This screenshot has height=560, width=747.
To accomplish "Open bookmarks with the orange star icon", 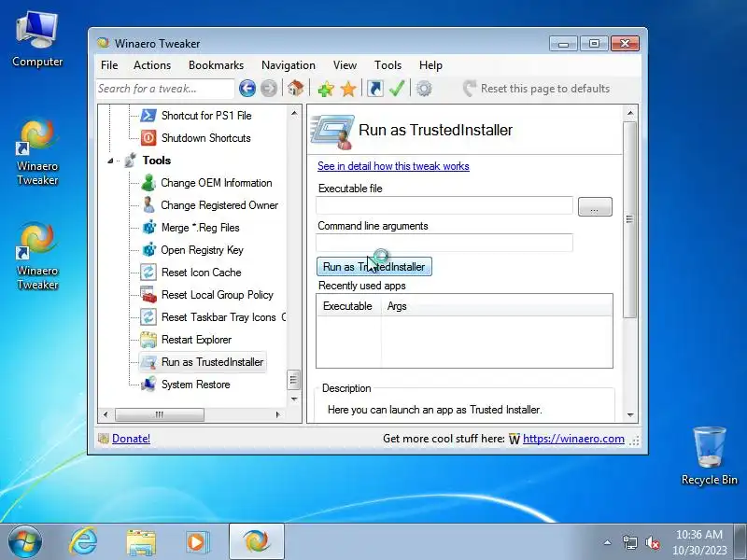I will [348, 89].
